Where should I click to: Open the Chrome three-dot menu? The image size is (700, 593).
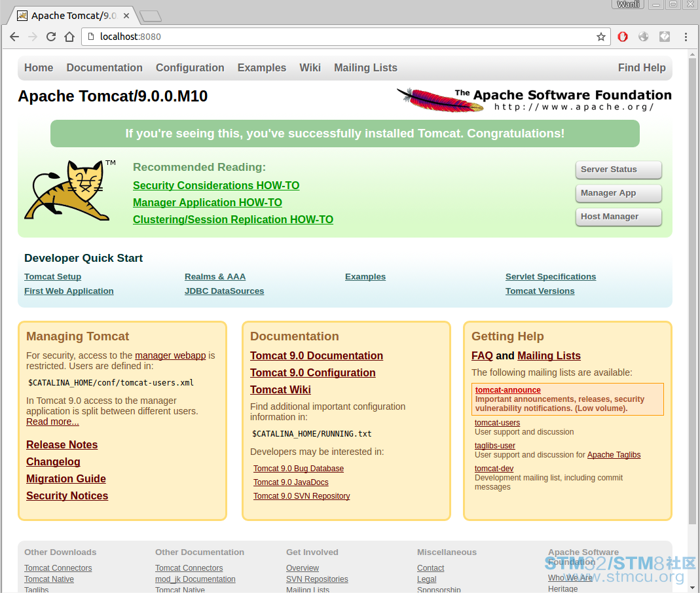pos(686,37)
